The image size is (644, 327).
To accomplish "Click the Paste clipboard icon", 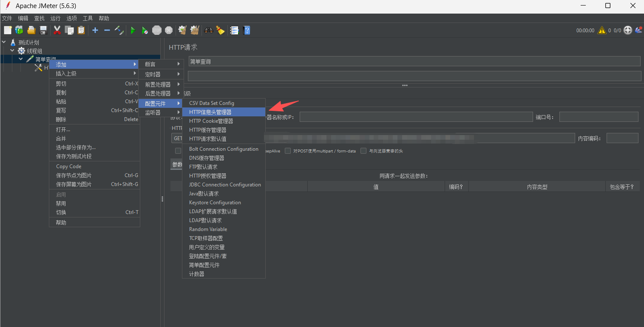I will [x=81, y=30].
